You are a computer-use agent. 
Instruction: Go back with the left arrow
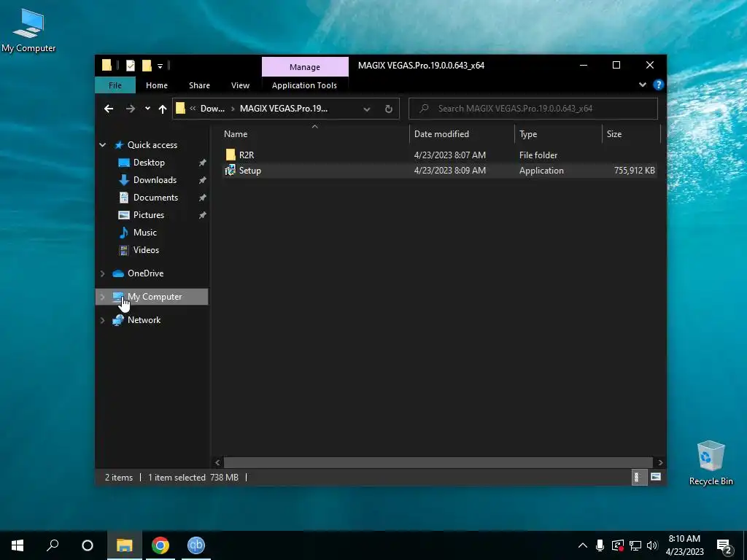click(109, 109)
